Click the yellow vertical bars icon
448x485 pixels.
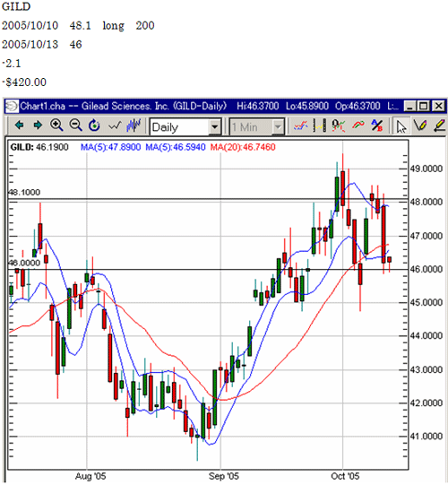(x=319, y=126)
